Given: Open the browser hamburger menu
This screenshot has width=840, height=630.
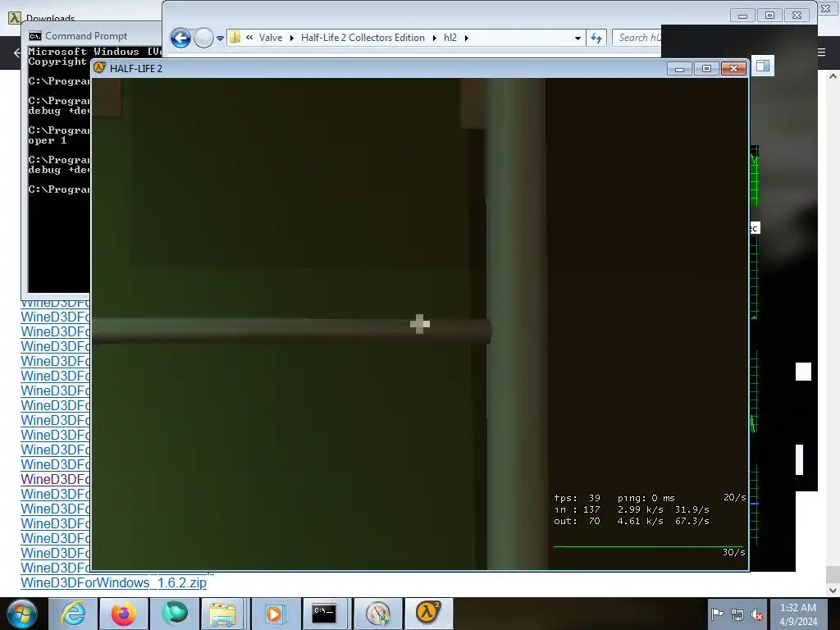Looking at the screenshot, I should (822, 52).
